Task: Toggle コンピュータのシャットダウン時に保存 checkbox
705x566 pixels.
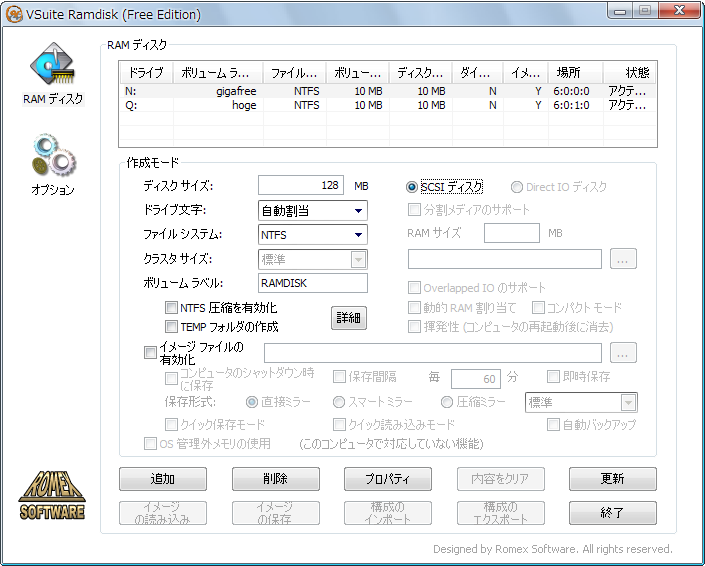Action: pyautogui.click(x=171, y=379)
